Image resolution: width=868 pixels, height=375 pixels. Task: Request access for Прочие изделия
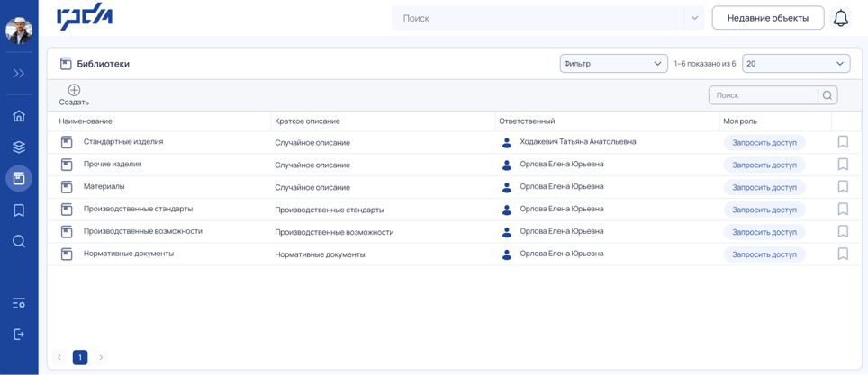pyautogui.click(x=764, y=165)
